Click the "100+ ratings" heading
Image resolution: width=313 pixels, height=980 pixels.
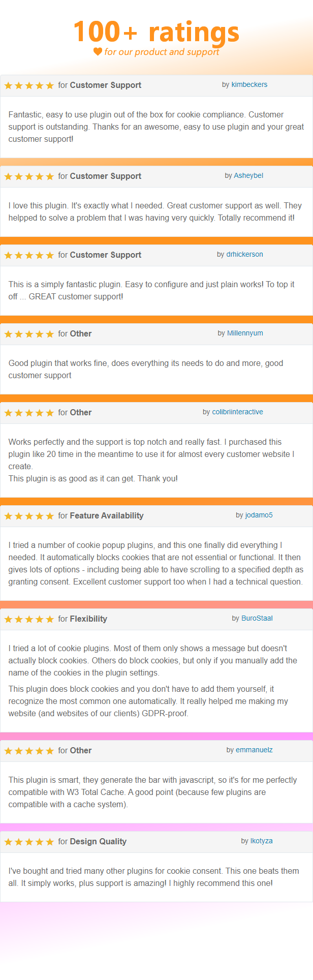(x=156, y=32)
